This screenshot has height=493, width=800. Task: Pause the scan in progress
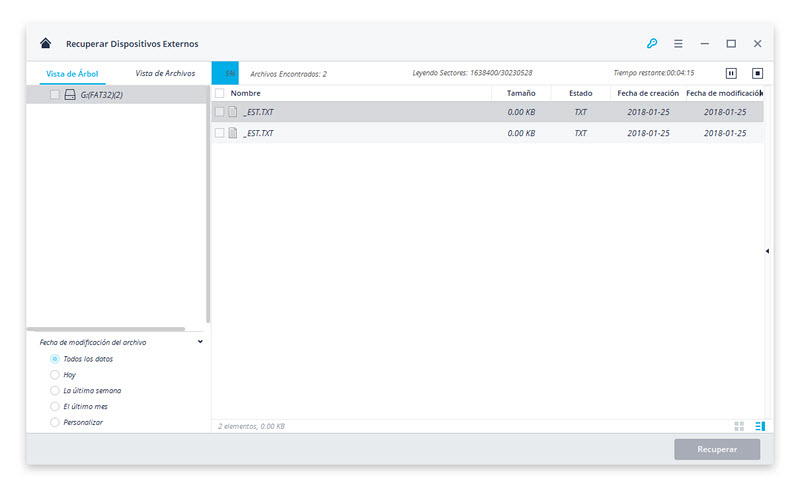coord(731,73)
